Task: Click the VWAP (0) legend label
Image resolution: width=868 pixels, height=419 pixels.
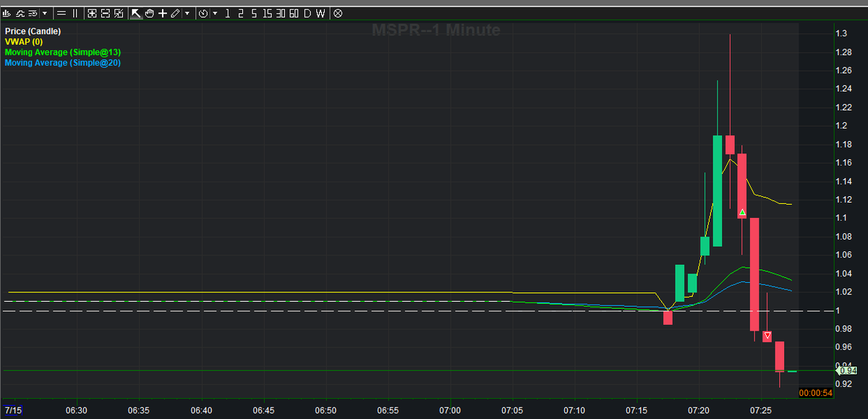Action: click(23, 42)
